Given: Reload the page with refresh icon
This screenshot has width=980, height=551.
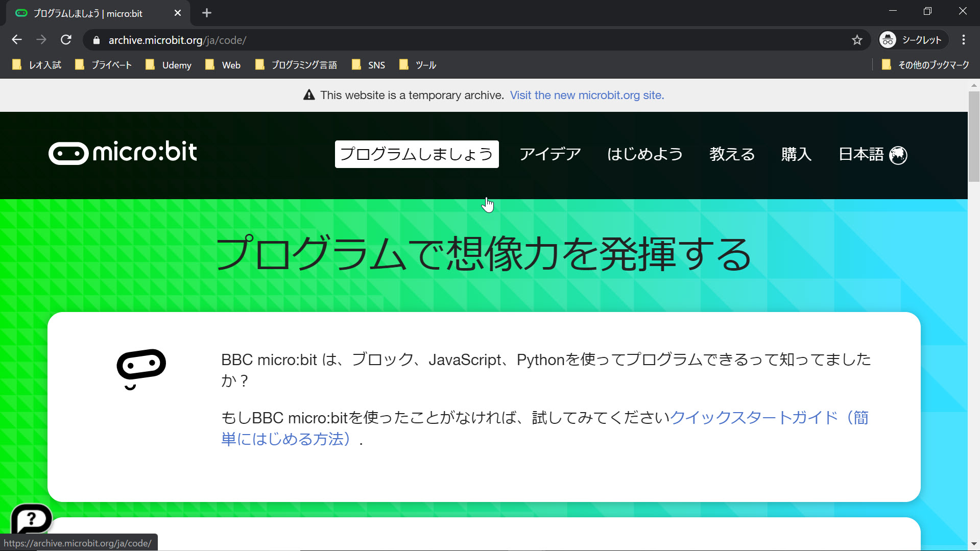Looking at the screenshot, I should (x=66, y=40).
